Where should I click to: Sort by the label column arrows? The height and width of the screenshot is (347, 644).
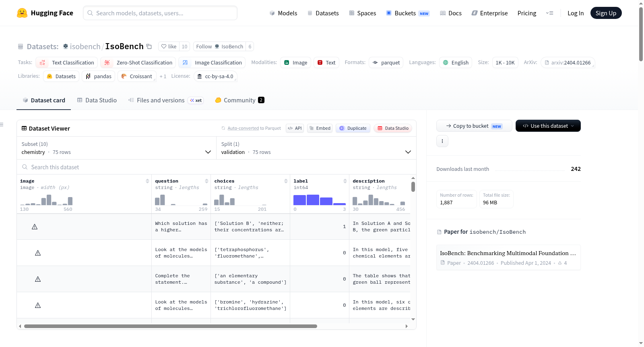click(345, 181)
